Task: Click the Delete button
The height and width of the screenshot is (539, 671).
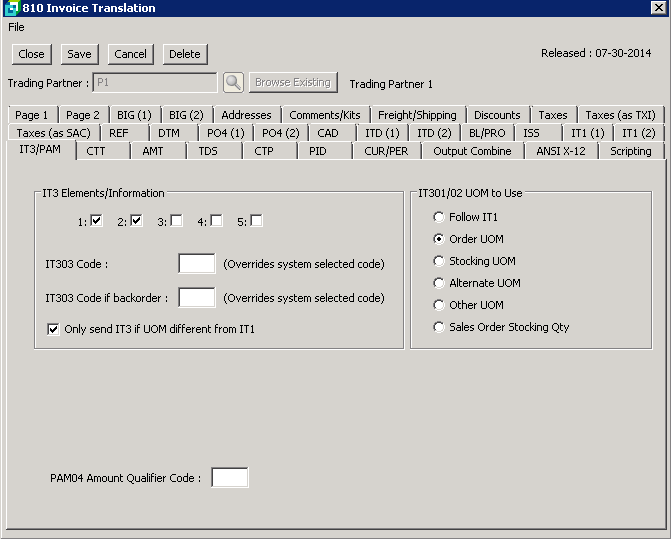Action: click(x=184, y=54)
